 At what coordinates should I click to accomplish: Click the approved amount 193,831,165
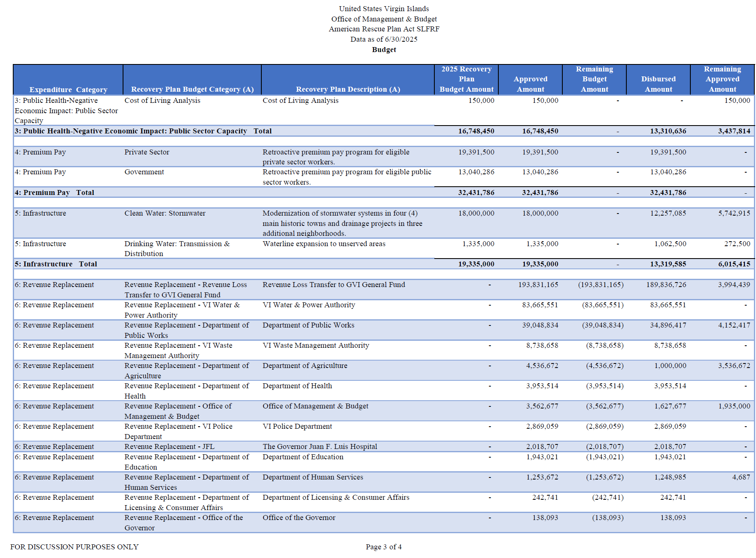(x=538, y=285)
